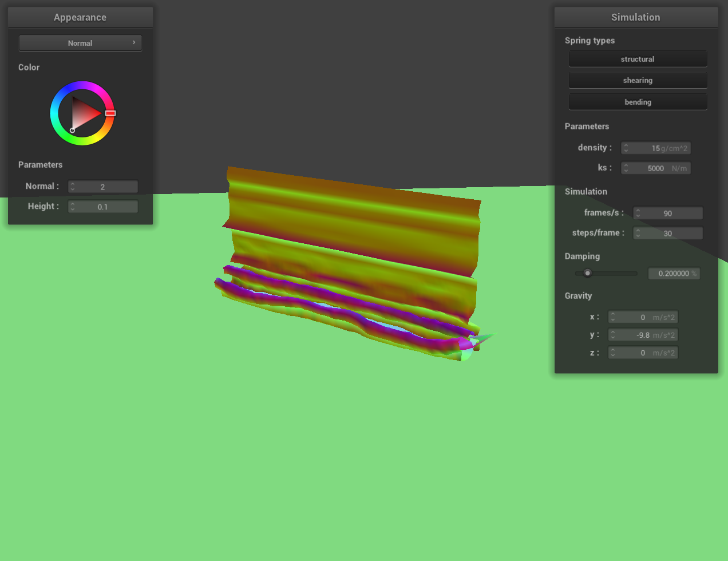Click the frames/s stepper arrows
The height and width of the screenshot is (561, 728).
click(x=638, y=214)
